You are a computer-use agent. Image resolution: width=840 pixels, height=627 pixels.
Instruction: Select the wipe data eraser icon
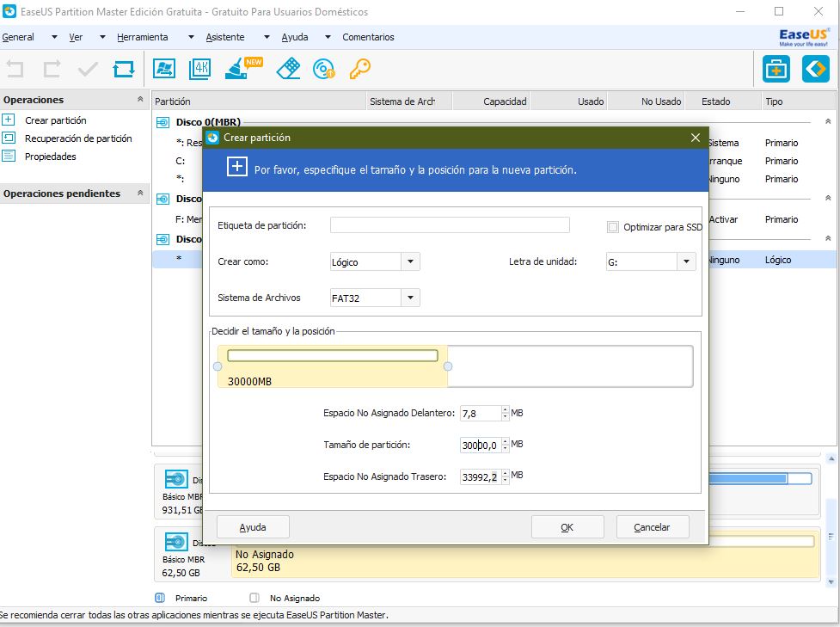point(288,69)
